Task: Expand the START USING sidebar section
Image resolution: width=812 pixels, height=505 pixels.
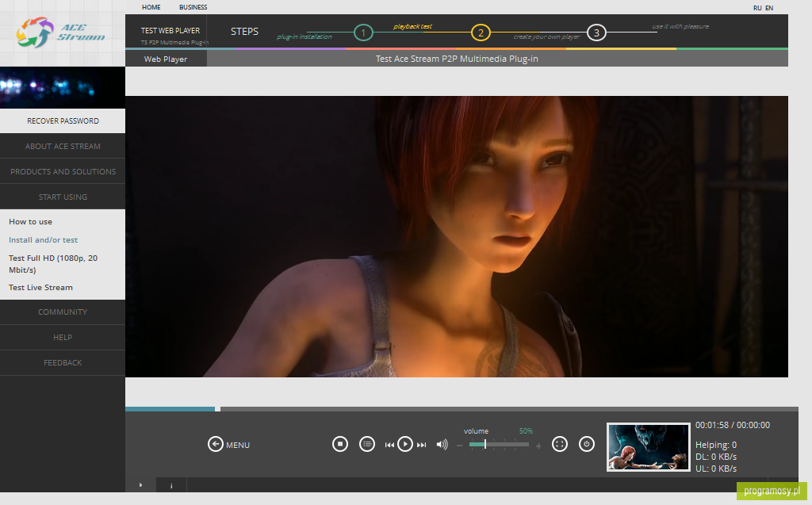Action: [x=63, y=197]
